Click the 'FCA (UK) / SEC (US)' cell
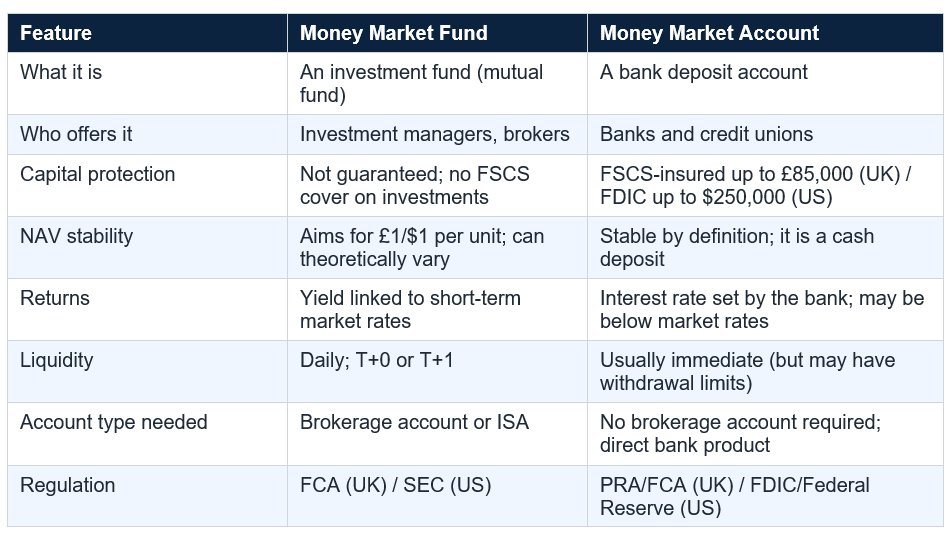The width and height of the screenshot is (949, 534). tap(437, 496)
